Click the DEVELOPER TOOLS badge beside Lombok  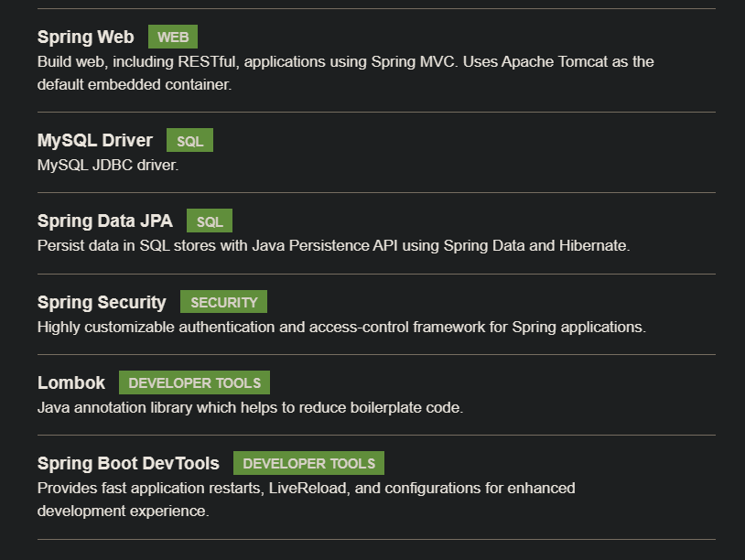click(x=194, y=382)
